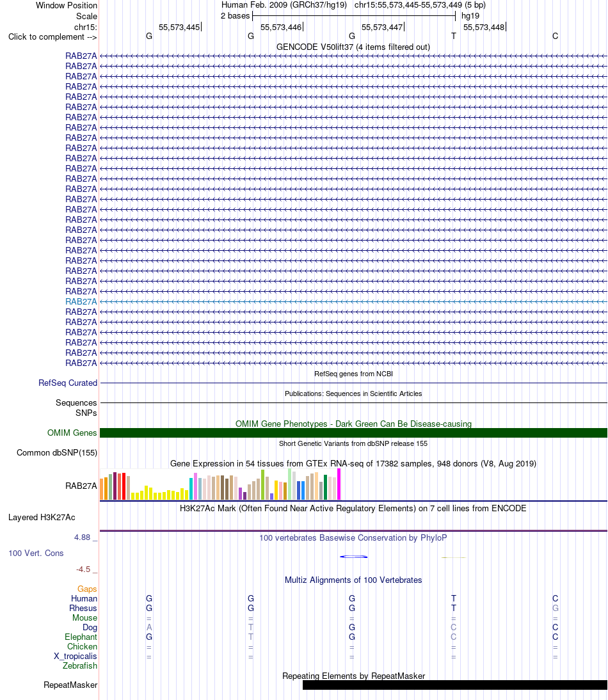Click the 'A' base in the Dog row

coord(149,627)
